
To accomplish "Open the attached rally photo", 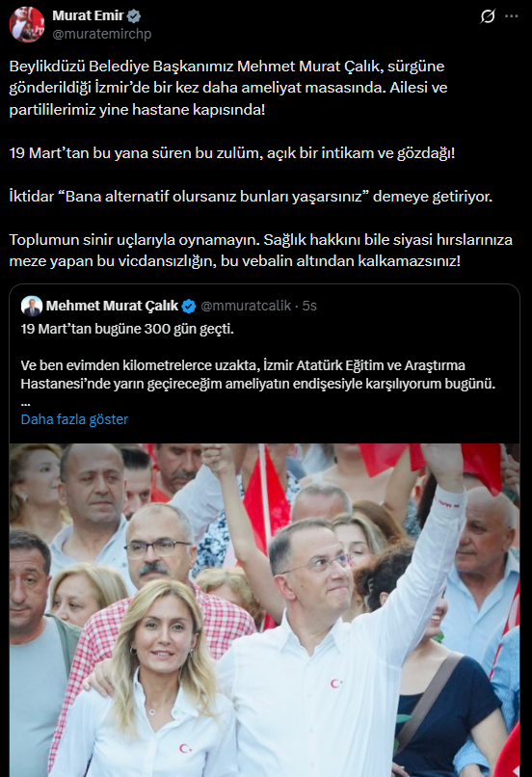I will point(264,610).
